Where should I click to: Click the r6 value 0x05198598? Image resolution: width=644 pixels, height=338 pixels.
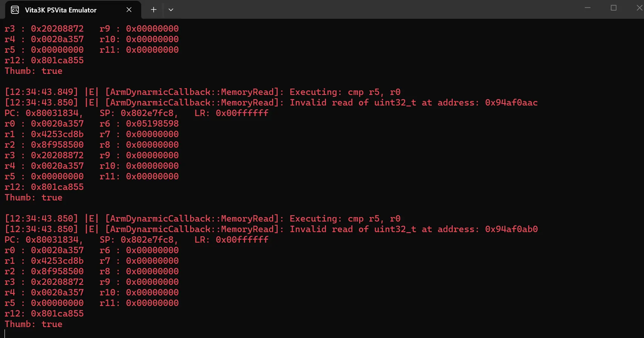click(x=152, y=124)
